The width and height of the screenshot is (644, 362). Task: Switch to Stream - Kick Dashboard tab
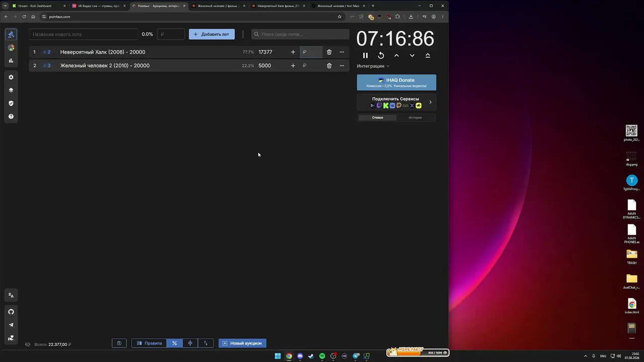(39, 6)
